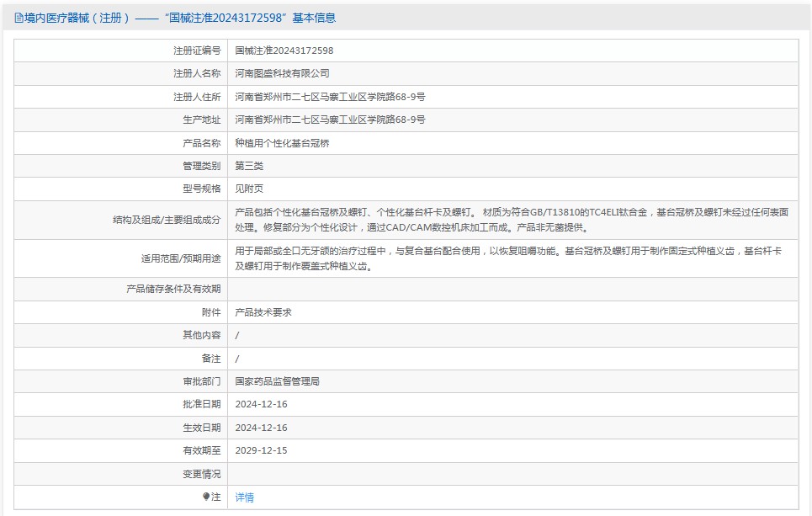Click the 型号规格 label
812x516 pixels.
(201, 189)
